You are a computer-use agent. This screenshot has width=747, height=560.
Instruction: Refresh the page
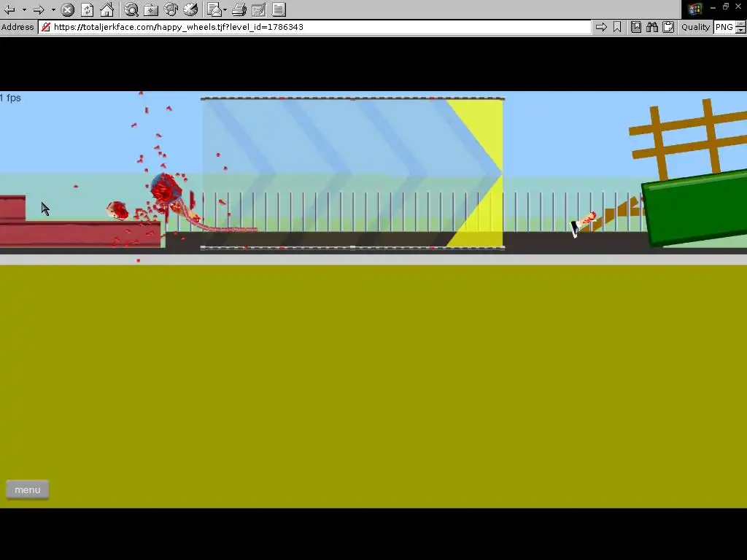point(88,9)
